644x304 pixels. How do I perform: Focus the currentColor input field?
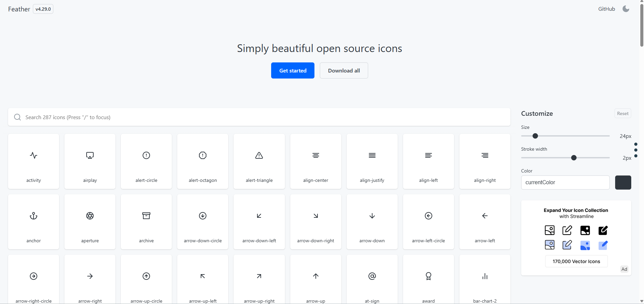(565, 183)
